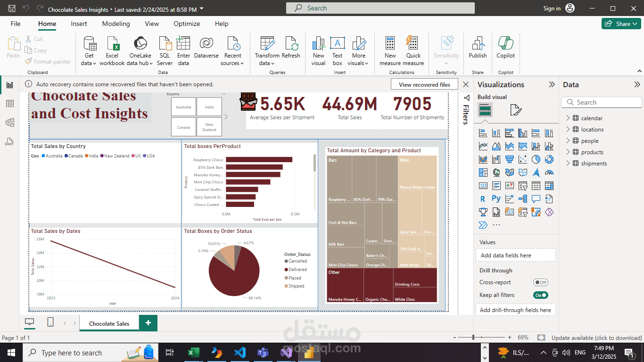Viewport: 644px width, 362px height.
Task: Open the Recent sources dropdown
Action: point(233,51)
